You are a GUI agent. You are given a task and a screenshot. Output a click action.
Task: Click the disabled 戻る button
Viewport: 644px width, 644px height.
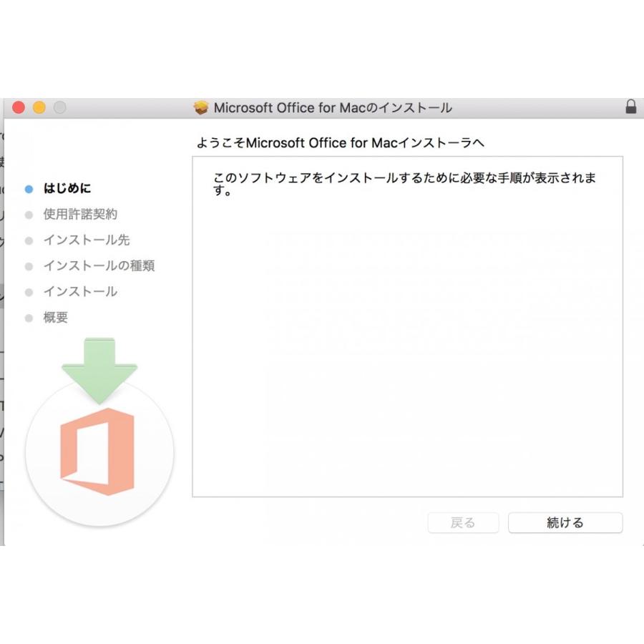[x=463, y=522]
